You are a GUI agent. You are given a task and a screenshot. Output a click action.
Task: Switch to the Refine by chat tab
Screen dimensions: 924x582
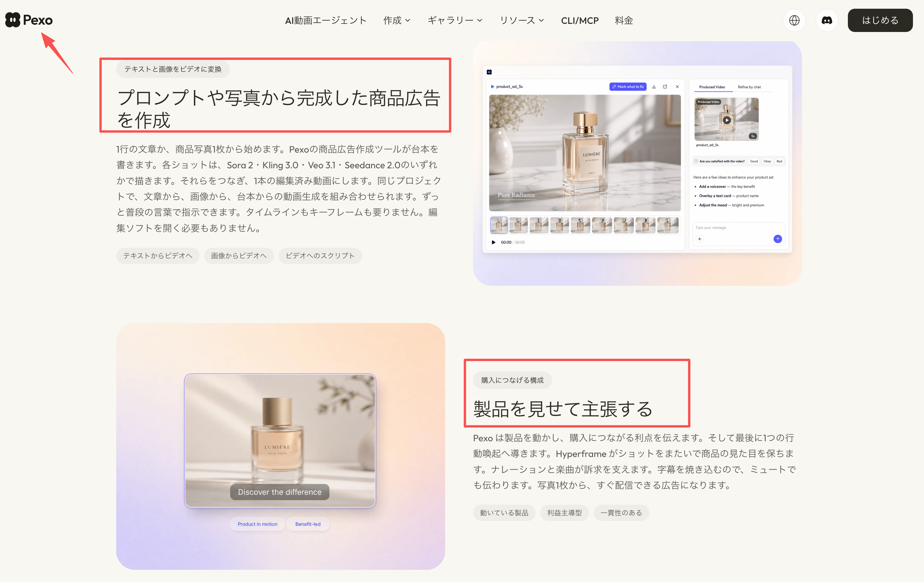pyautogui.click(x=749, y=87)
